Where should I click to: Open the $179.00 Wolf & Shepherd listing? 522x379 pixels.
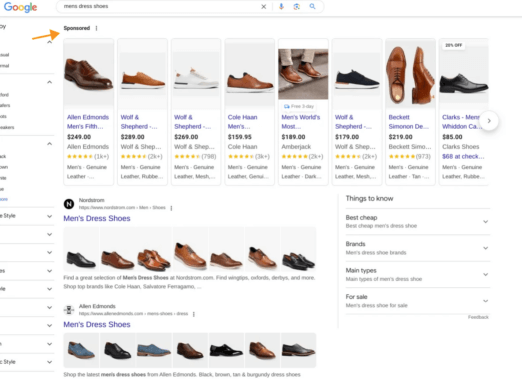[353, 122]
